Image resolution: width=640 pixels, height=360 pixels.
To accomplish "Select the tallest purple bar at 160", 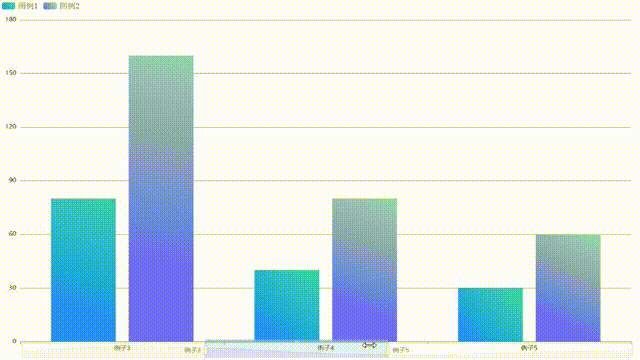I will coord(161,198).
